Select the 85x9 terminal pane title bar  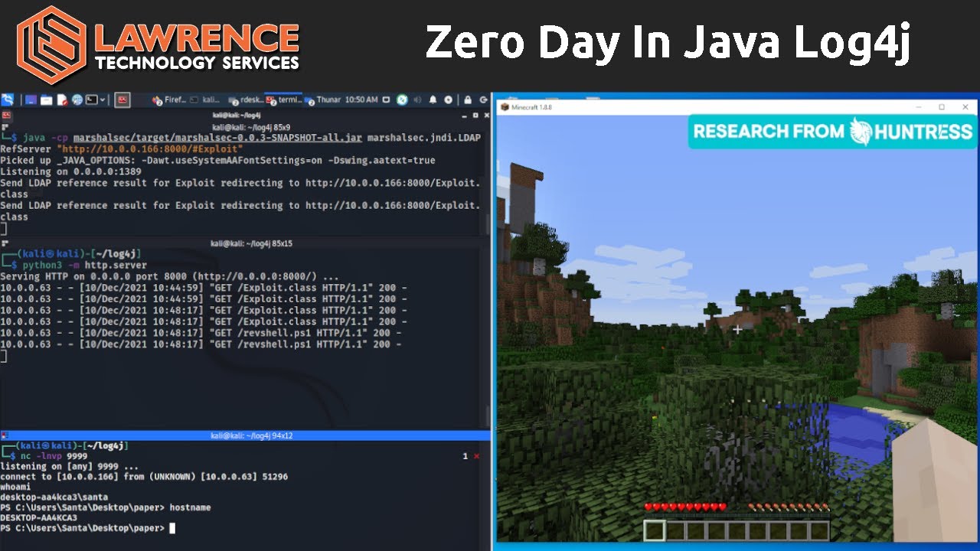point(245,127)
